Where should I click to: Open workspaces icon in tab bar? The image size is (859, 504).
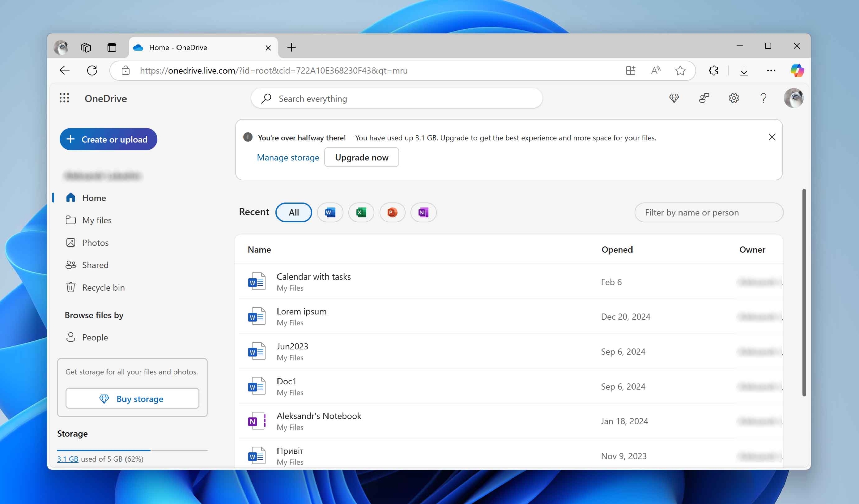pyautogui.click(x=86, y=47)
